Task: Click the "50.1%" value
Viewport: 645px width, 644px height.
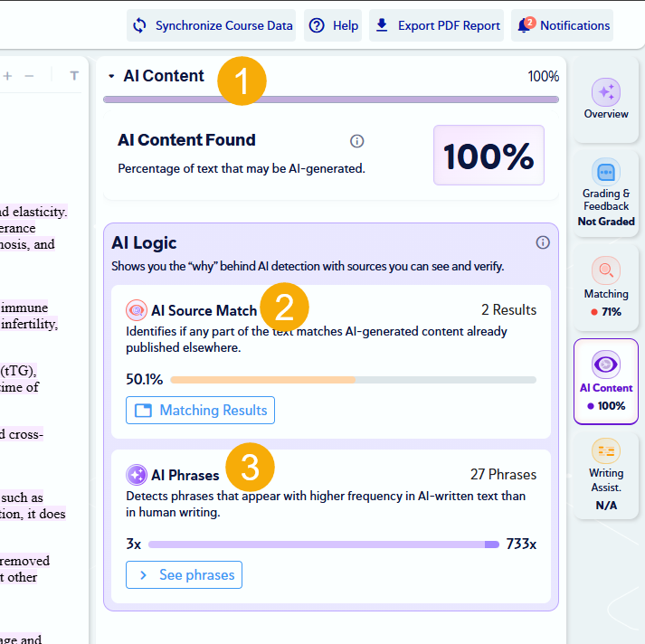Action: coord(145,379)
